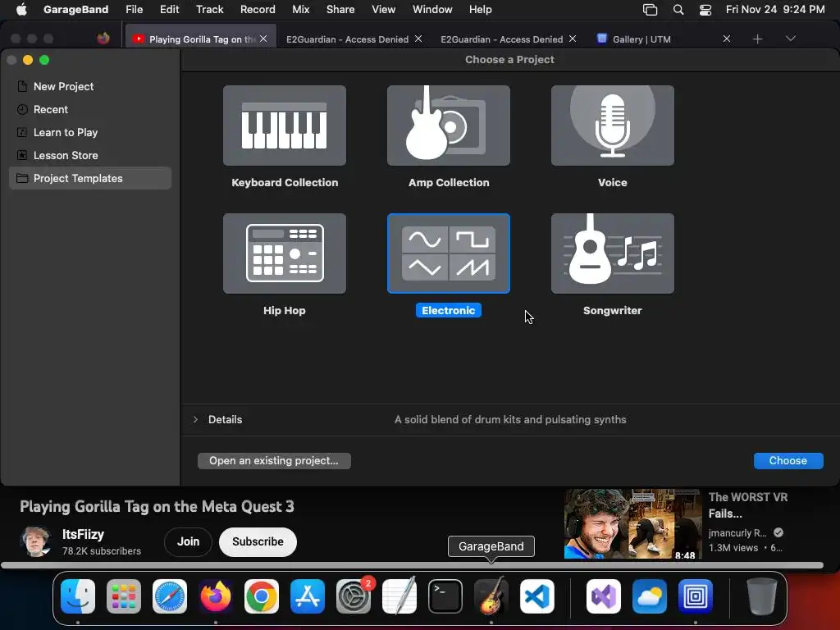Open UTM app from the Dock
Screen dimensions: 840x630
click(696, 596)
